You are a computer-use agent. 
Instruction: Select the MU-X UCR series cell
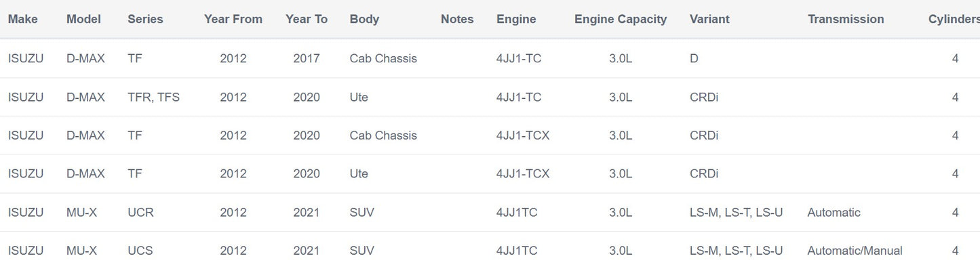coord(140,213)
